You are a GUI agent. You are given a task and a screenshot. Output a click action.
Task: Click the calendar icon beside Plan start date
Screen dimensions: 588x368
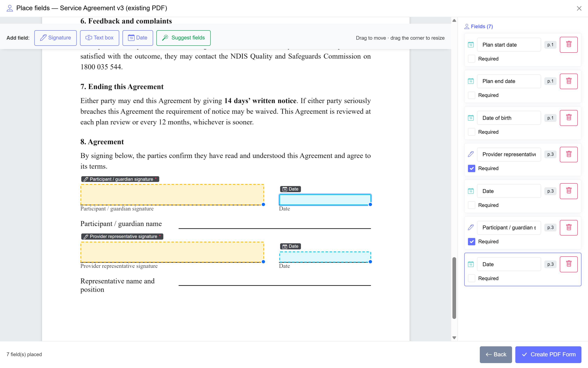[471, 45]
